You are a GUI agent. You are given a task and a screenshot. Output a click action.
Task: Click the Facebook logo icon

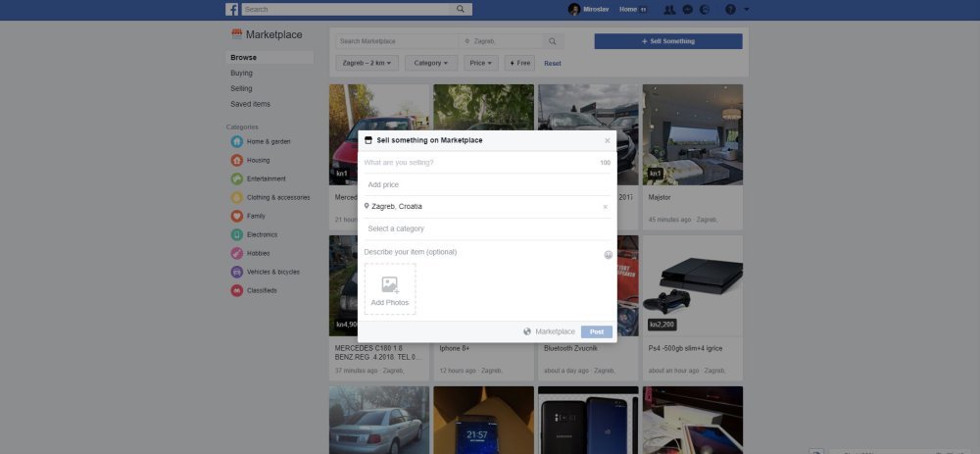point(232,9)
